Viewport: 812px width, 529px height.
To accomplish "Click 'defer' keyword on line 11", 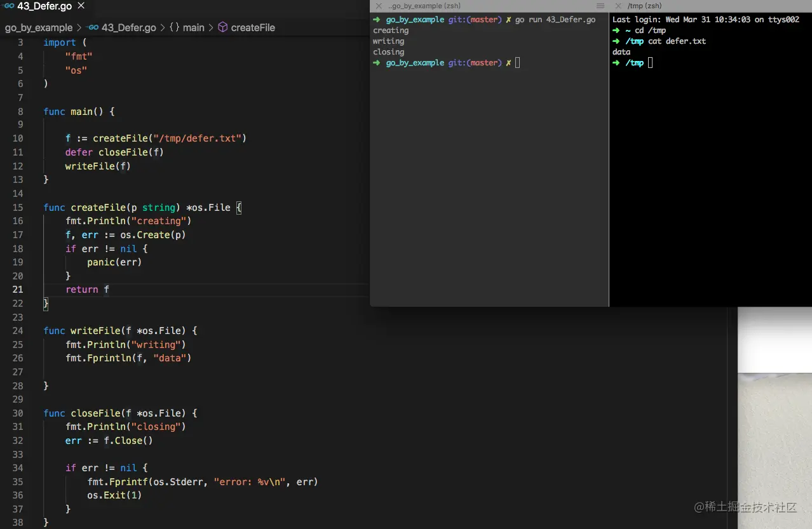I will click(x=79, y=152).
